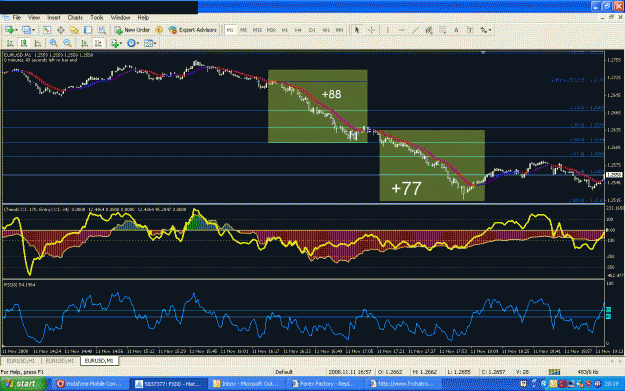Select the H1 timeframe button
Screen dimensions: 625x391
(285, 30)
